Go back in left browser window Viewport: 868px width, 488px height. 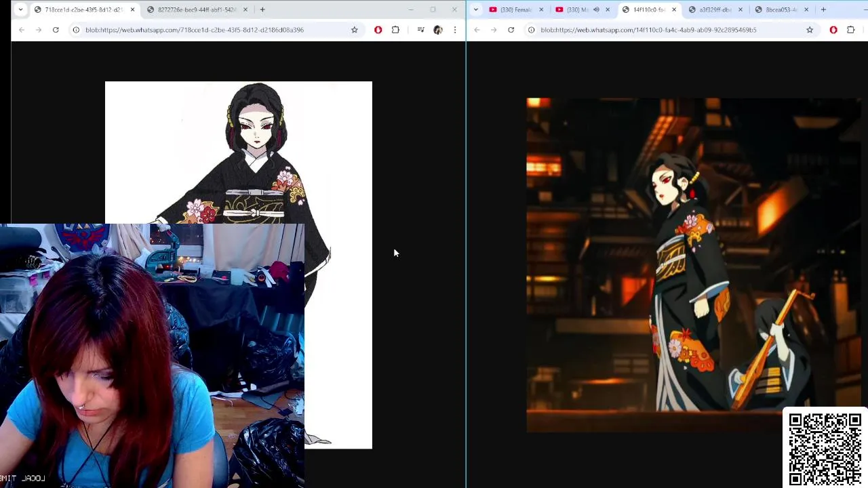point(22,30)
